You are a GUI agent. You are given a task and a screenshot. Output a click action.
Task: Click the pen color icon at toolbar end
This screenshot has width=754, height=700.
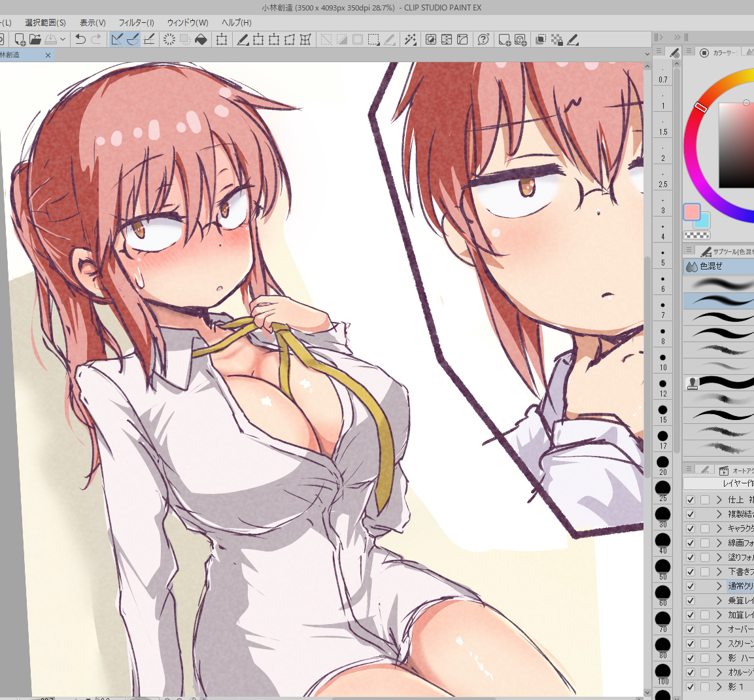pos(572,39)
